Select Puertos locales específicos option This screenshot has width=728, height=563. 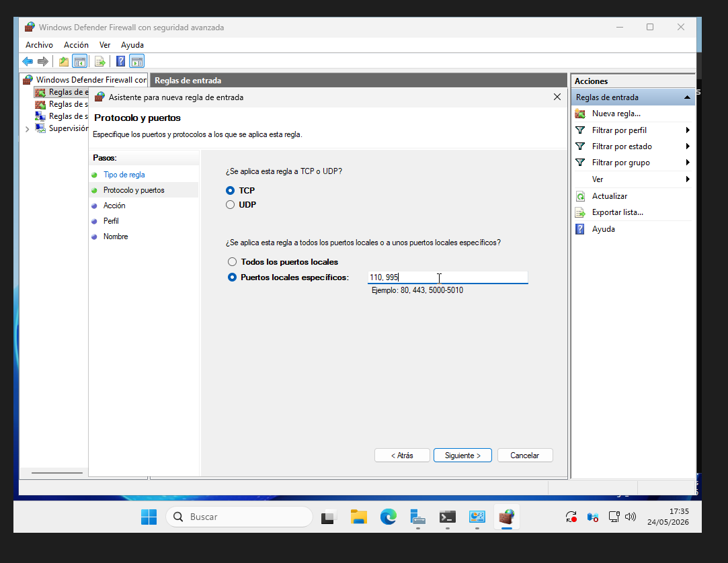pos(232,277)
